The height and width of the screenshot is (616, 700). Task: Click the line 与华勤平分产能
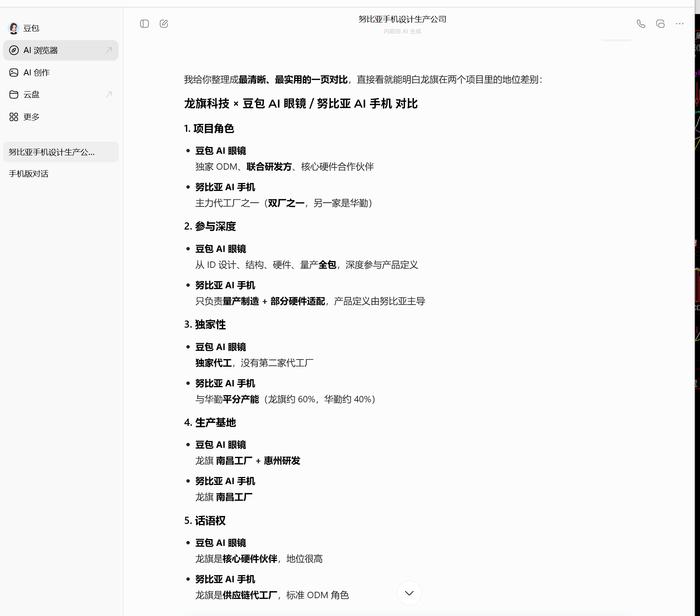285,399
